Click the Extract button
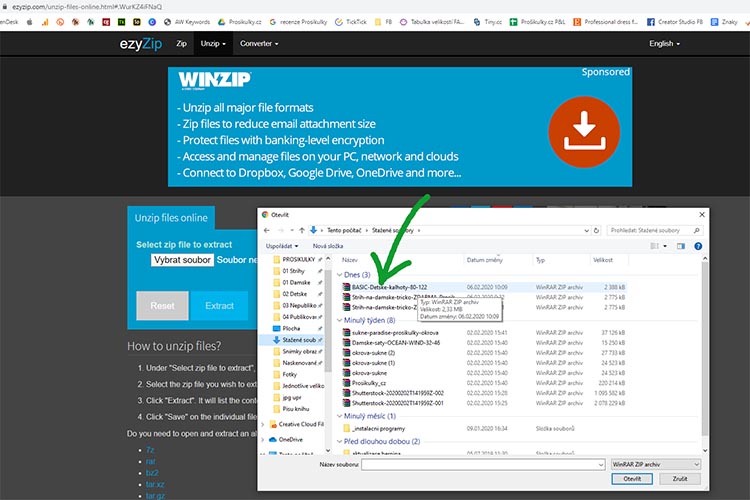750x500 pixels. (x=219, y=305)
